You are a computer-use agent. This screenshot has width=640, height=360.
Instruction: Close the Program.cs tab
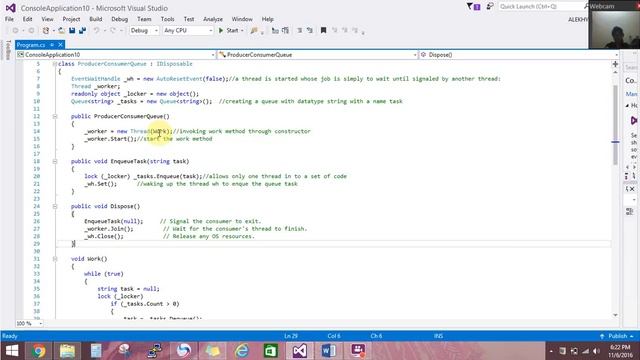coord(60,44)
